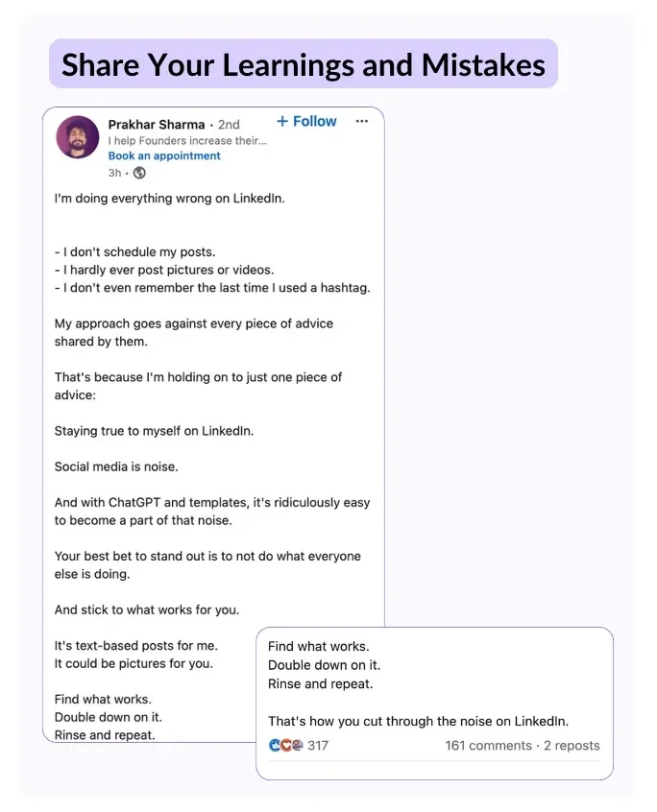
Task: Open the '2nd' connection degree label
Action: (x=228, y=124)
